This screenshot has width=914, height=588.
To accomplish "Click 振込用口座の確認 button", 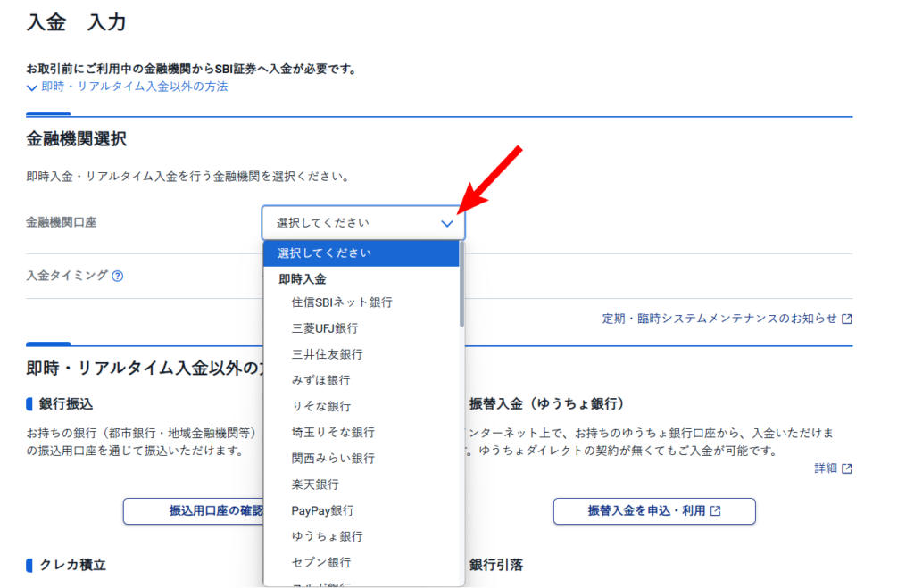I will point(194,511).
